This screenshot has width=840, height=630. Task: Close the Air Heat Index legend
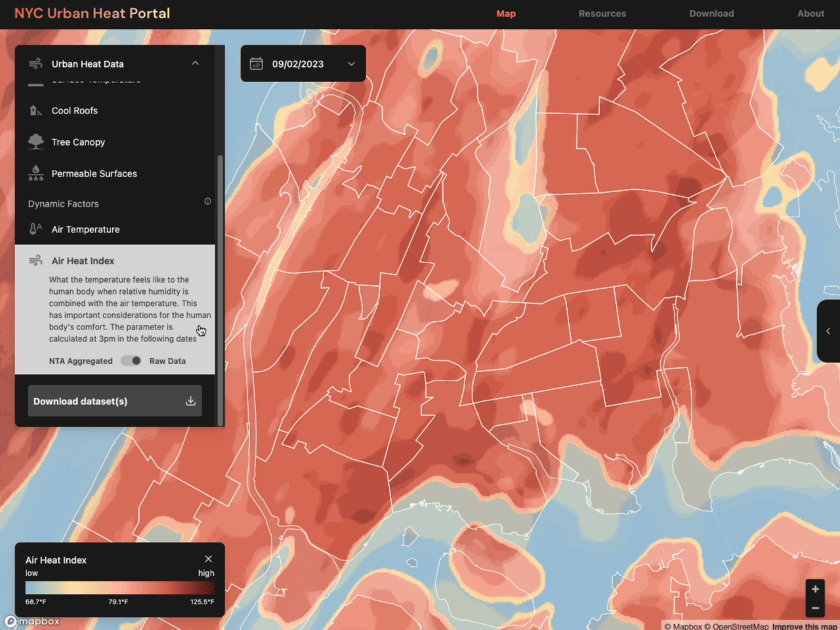click(208, 559)
